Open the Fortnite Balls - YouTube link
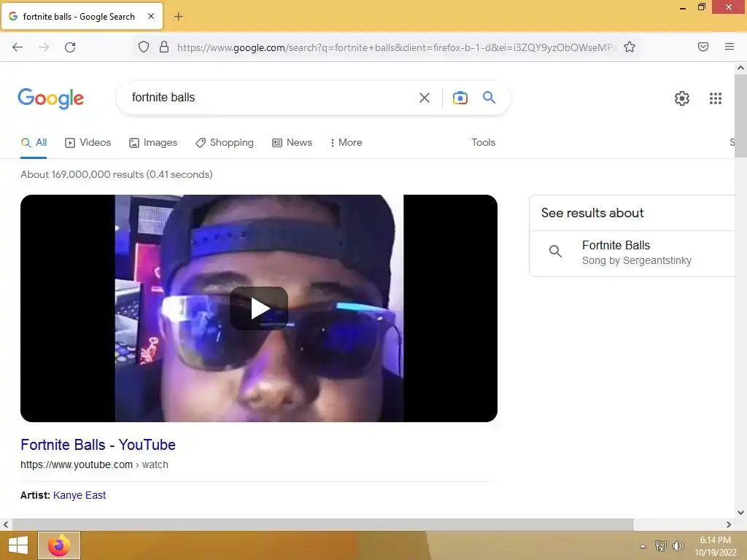Viewport: 747px width, 560px height. click(98, 445)
